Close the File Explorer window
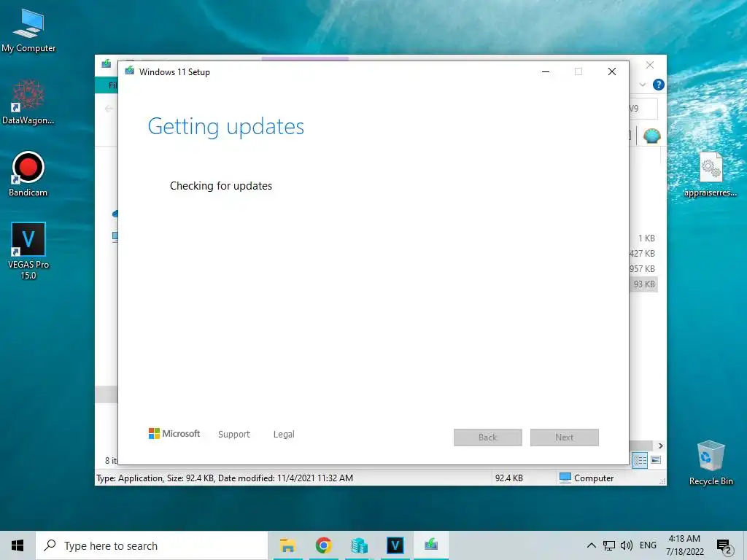The height and width of the screenshot is (560, 747). point(650,65)
